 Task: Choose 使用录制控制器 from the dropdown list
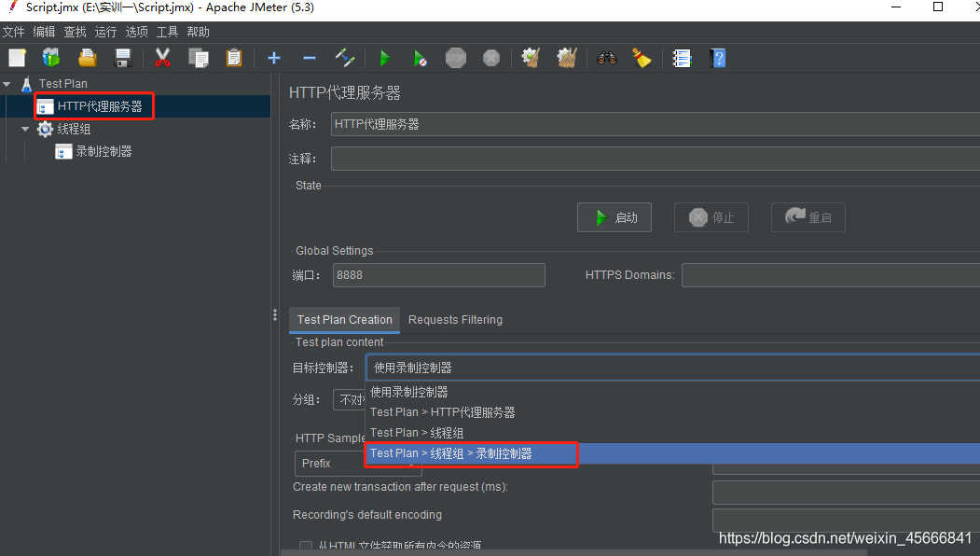point(672,392)
